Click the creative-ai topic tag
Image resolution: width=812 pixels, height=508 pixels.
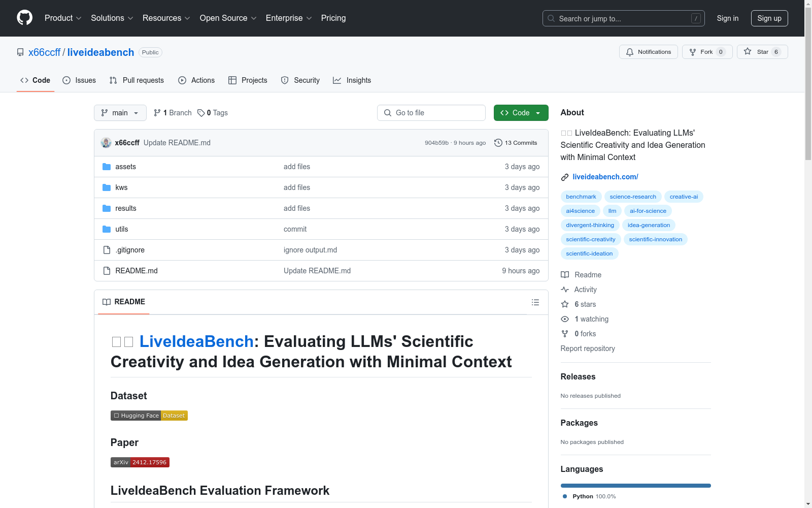tap(684, 197)
